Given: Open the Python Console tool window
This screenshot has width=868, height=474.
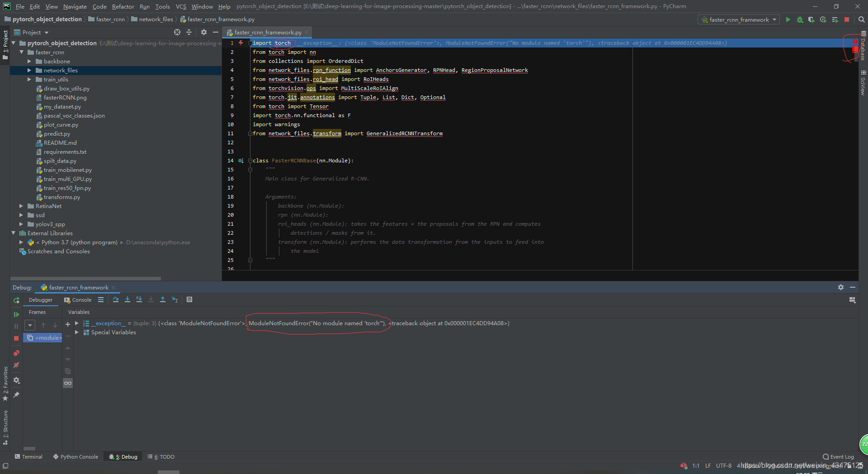Looking at the screenshot, I should 75,457.
